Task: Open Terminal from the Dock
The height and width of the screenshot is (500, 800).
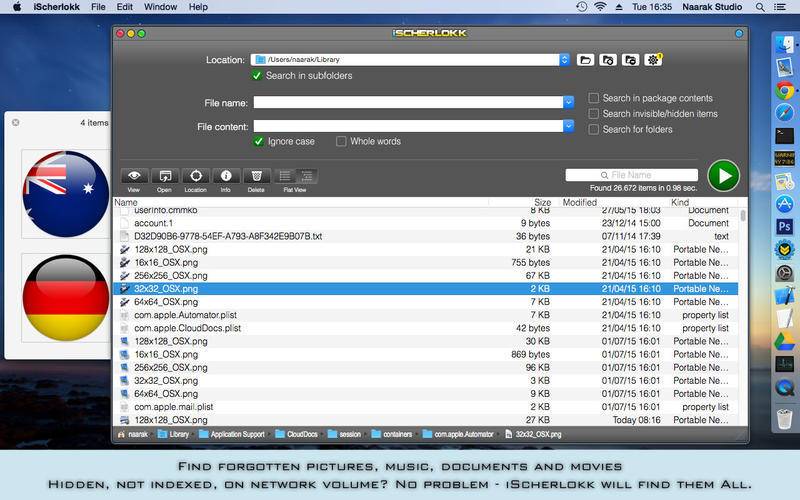Action: pos(784,136)
